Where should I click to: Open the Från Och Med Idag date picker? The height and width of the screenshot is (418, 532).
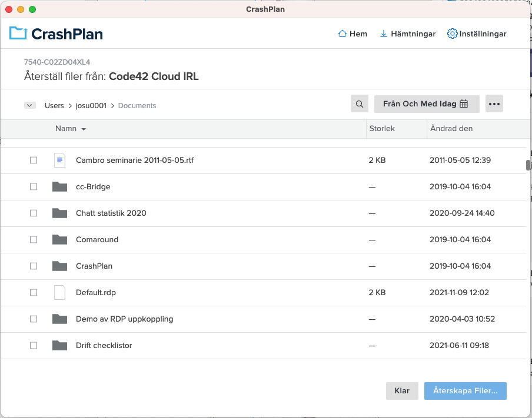[x=427, y=103]
